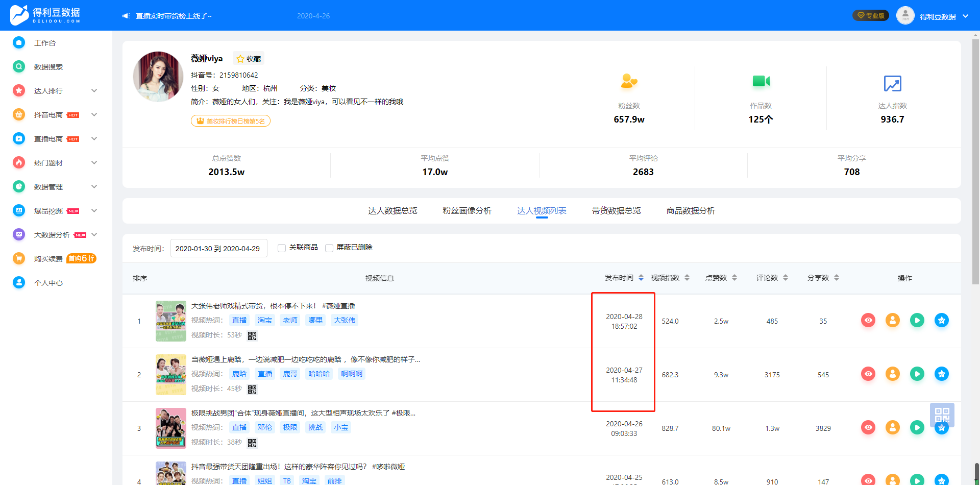Screen dimensions: 980x485
Task: Click the 数据管理 pie chart icon
Action: (x=19, y=186)
